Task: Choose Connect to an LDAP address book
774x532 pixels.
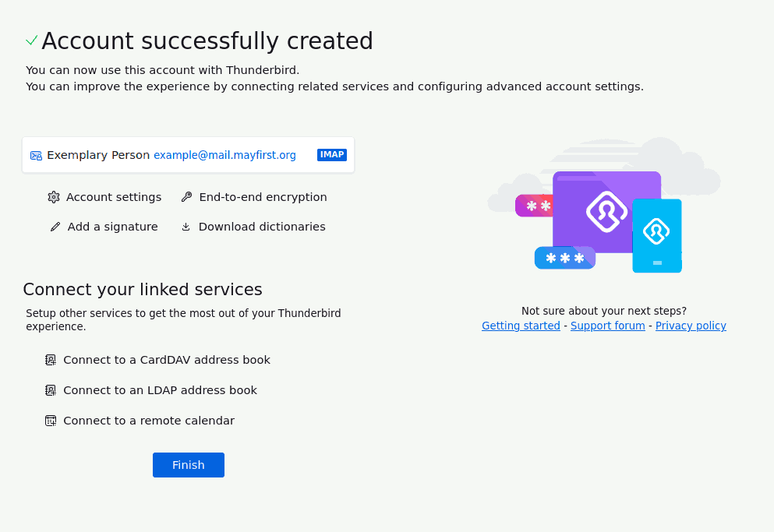Action: coord(160,390)
